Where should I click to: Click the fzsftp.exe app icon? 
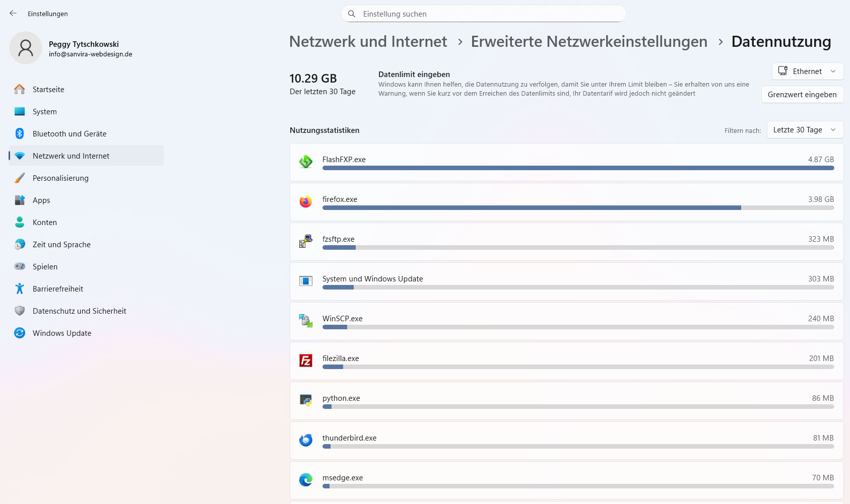click(x=306, y=241)
